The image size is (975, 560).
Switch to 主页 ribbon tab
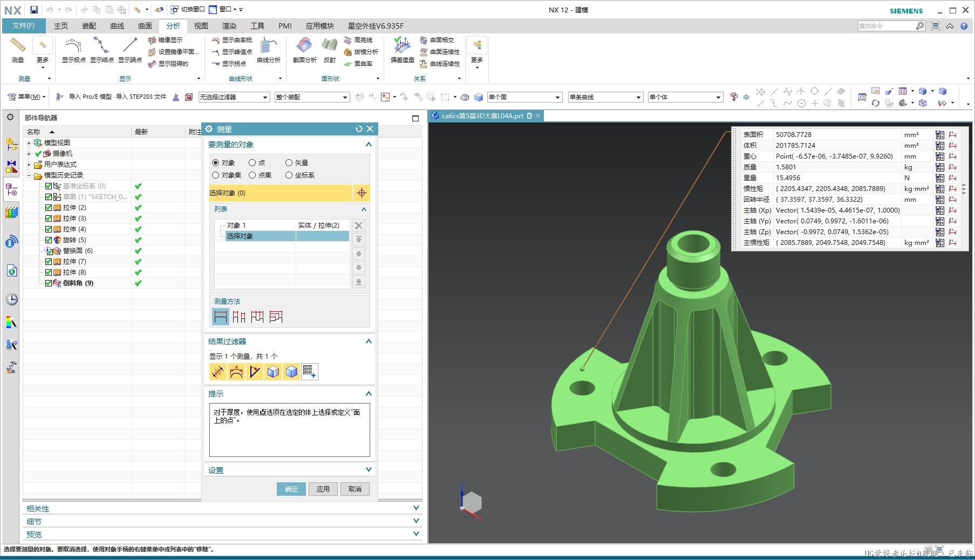(x=61, y=26)
